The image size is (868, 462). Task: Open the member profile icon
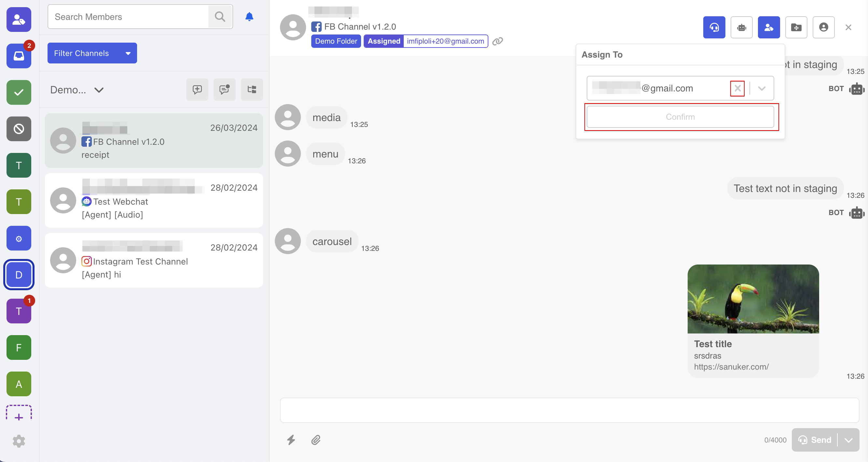823,27
